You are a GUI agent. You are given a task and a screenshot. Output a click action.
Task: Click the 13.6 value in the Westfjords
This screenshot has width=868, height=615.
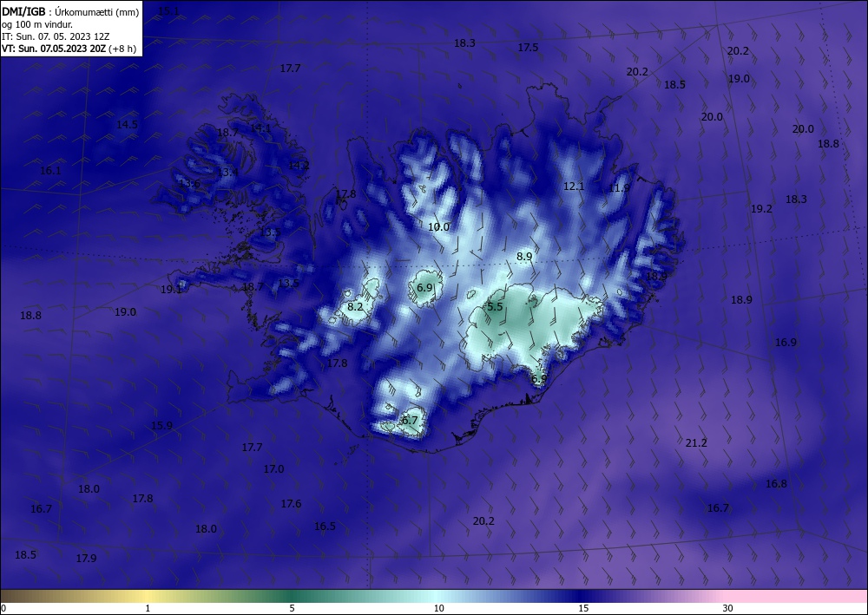pyautogui.click(x=189, y=184)
